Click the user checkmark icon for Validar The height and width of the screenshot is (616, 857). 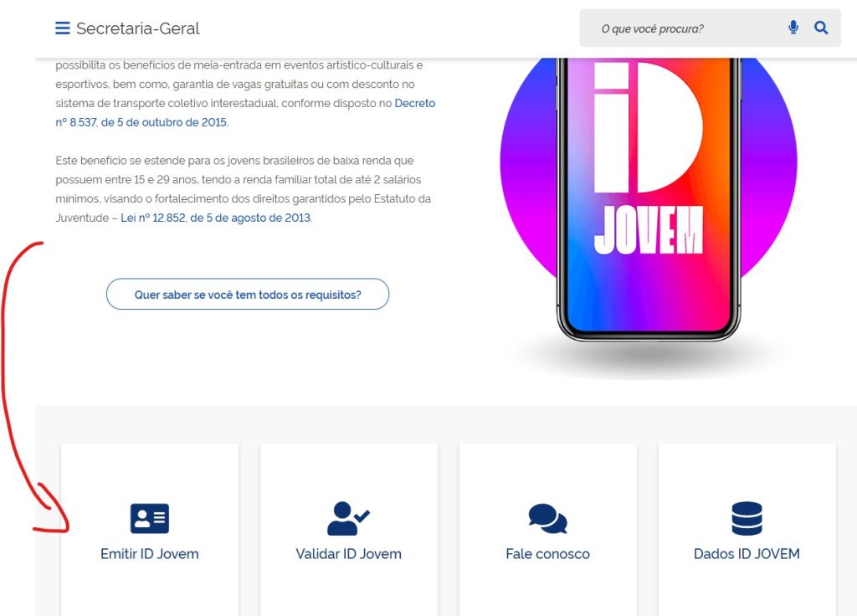(x=348, y=518)
